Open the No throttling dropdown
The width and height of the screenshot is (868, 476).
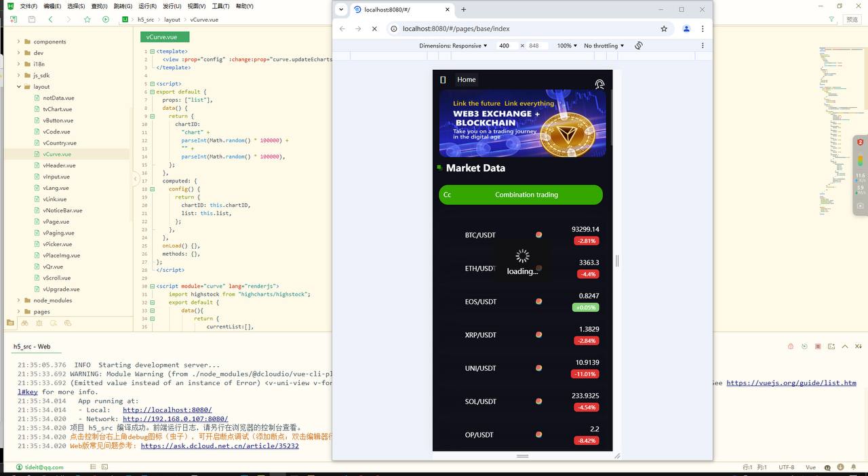(x=604, y=45)
